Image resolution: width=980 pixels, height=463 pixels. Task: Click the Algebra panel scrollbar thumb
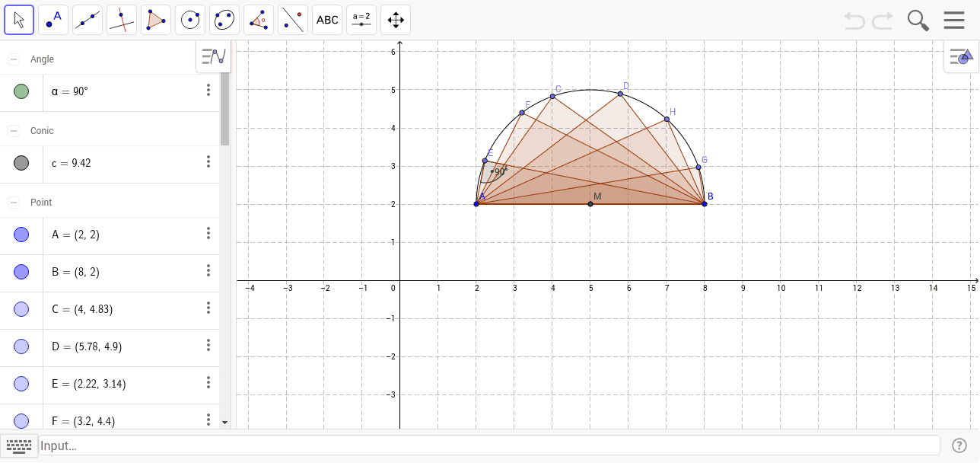[x=225, y=108]
